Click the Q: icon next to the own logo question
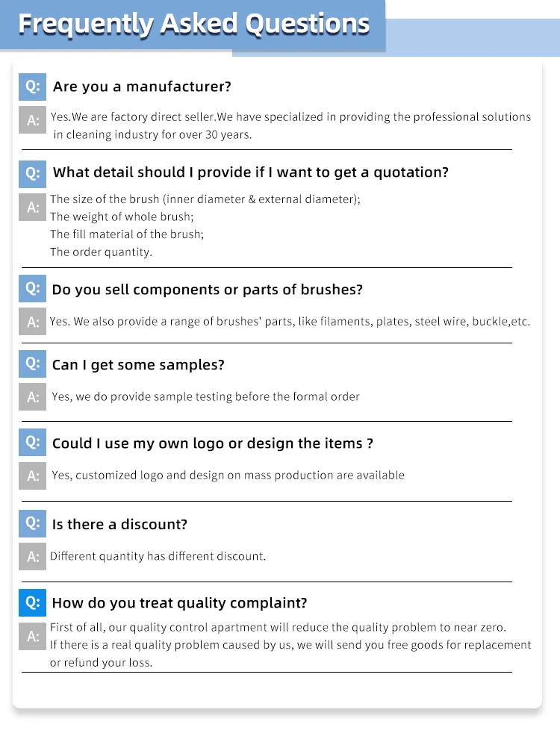Viewport: 560px width, 745px height. click(x=32, y=442)
